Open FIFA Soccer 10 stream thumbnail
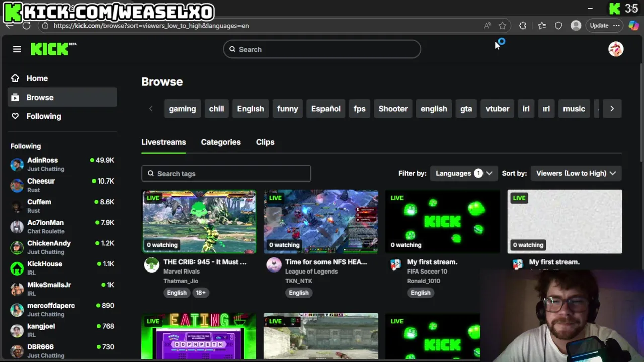Viewport: 644px width, 362px height. [443, 221]
